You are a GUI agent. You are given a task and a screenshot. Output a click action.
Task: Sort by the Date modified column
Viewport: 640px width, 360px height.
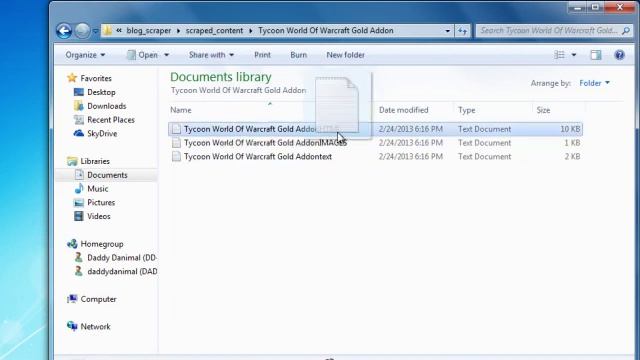[x=404, y=110]
